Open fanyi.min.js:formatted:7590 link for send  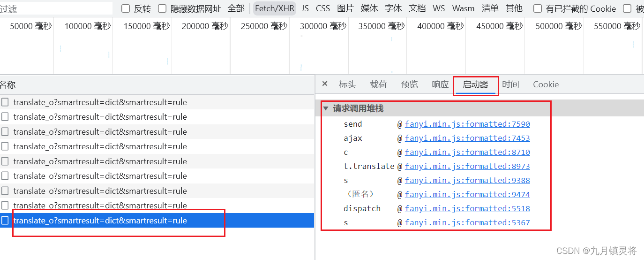pos(467,124)
